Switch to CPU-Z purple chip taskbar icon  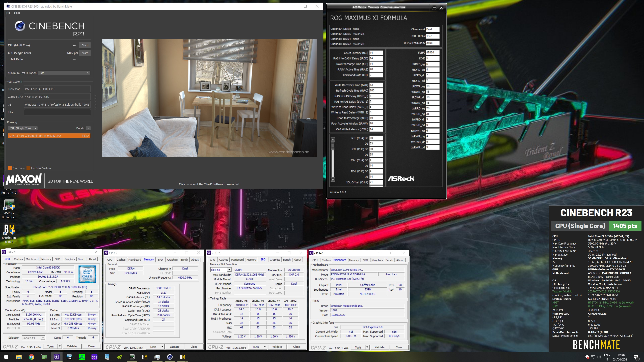[x=57, y=357]
